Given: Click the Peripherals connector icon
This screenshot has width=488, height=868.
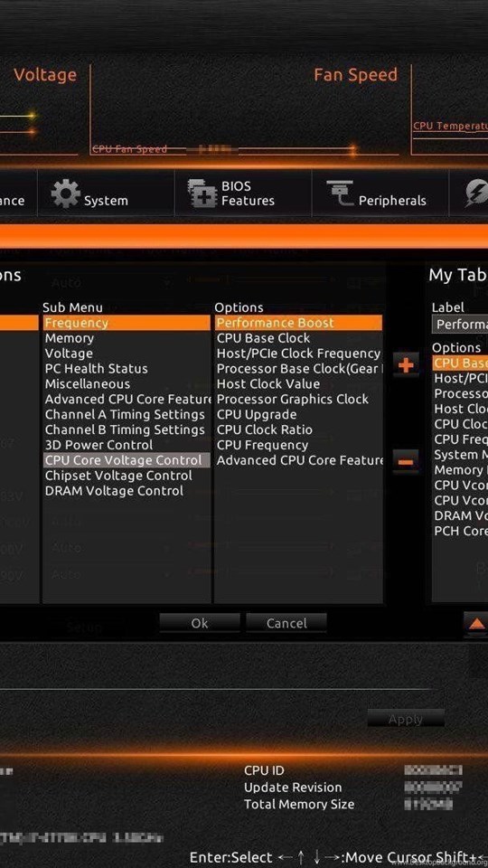Looking at the screenshot, I should click(341, 193).
